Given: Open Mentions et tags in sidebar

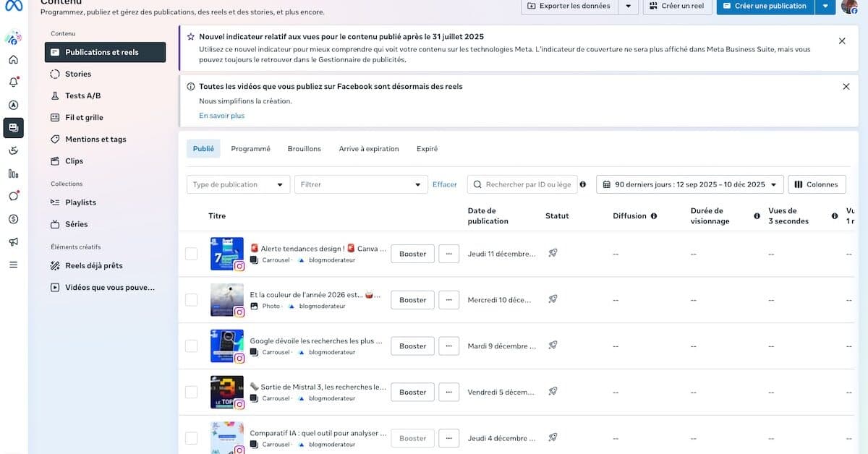Looking at the screenshot, I should [x=105, y=140].
